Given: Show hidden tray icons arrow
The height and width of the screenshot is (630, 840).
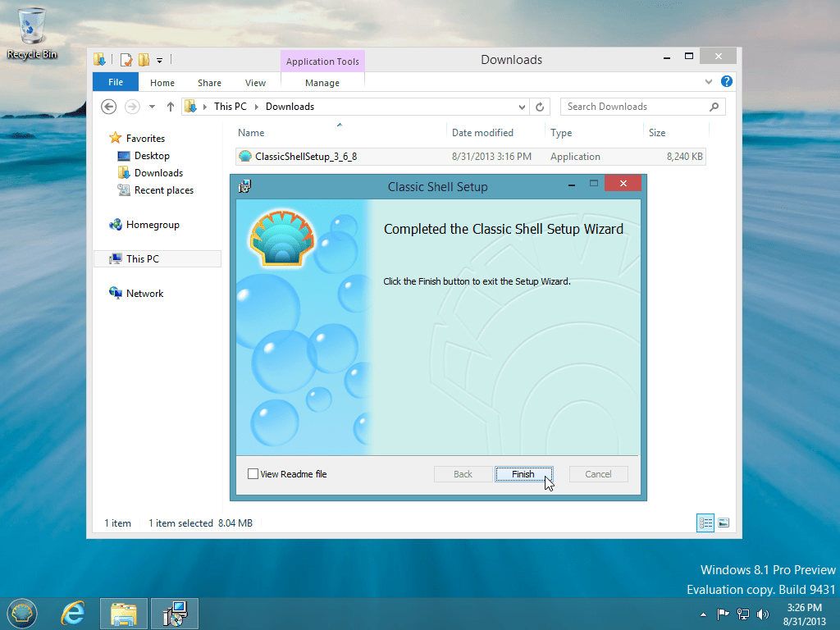Looking at the screenshot, I should point(703,614).
